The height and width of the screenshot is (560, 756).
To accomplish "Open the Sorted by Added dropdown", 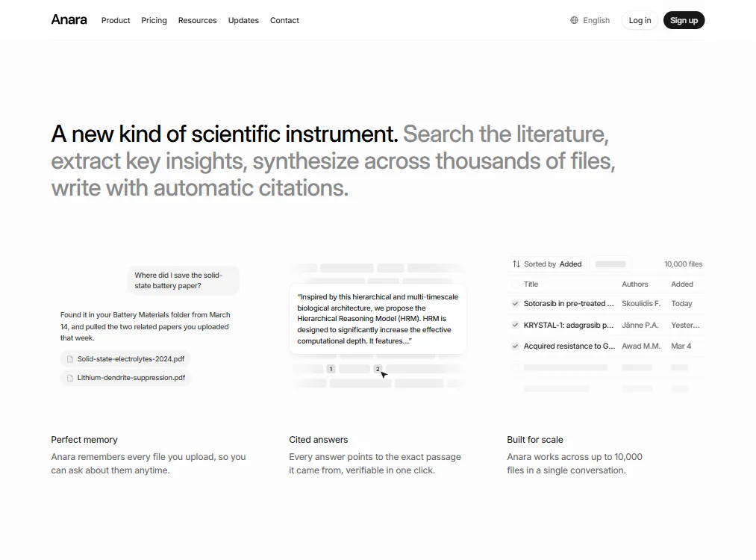I will click(x=547, y=264).
